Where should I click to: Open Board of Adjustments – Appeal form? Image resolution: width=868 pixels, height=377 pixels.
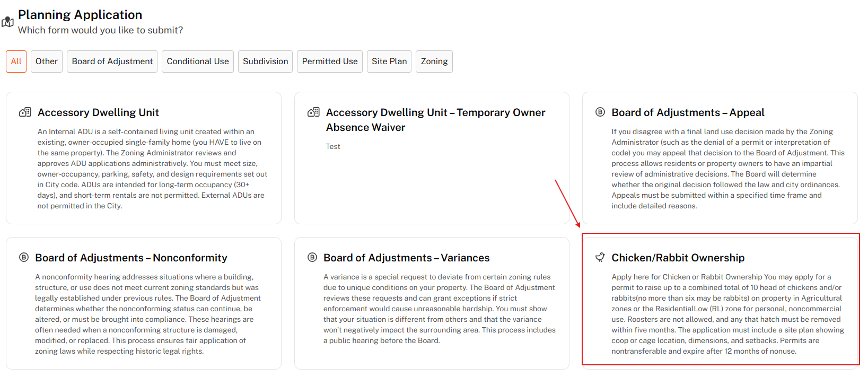coord(688,112)
